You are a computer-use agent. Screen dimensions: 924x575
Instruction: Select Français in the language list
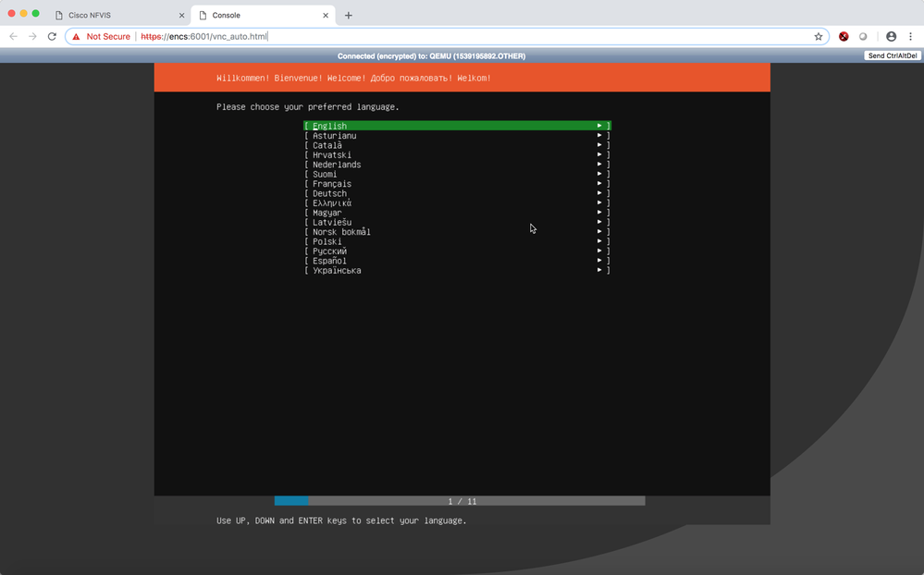pyautogui.click(x=457, y=184)
